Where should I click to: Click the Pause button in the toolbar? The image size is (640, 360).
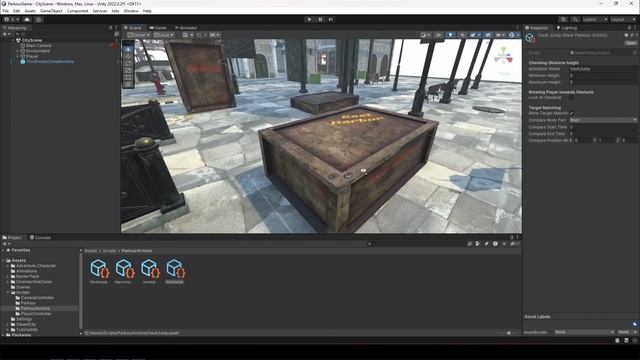[x=320, y=19]
